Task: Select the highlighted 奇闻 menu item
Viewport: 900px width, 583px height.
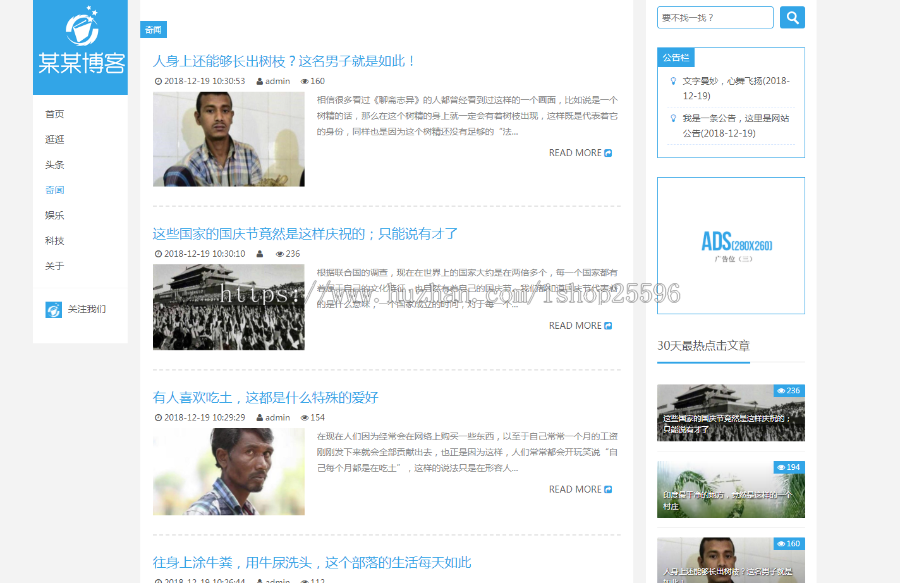Action: 55,190
